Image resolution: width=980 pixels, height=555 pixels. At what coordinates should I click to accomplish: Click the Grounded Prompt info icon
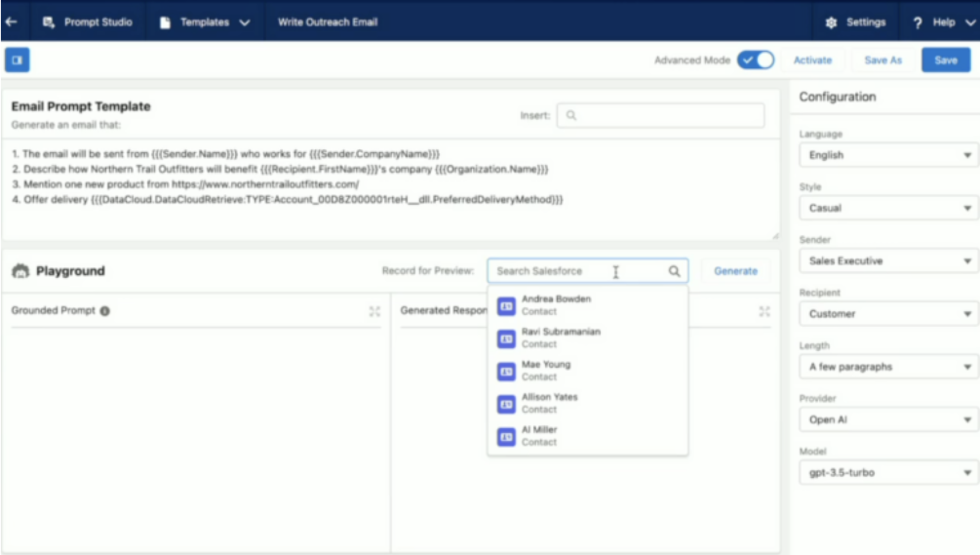tap(105, 311)
